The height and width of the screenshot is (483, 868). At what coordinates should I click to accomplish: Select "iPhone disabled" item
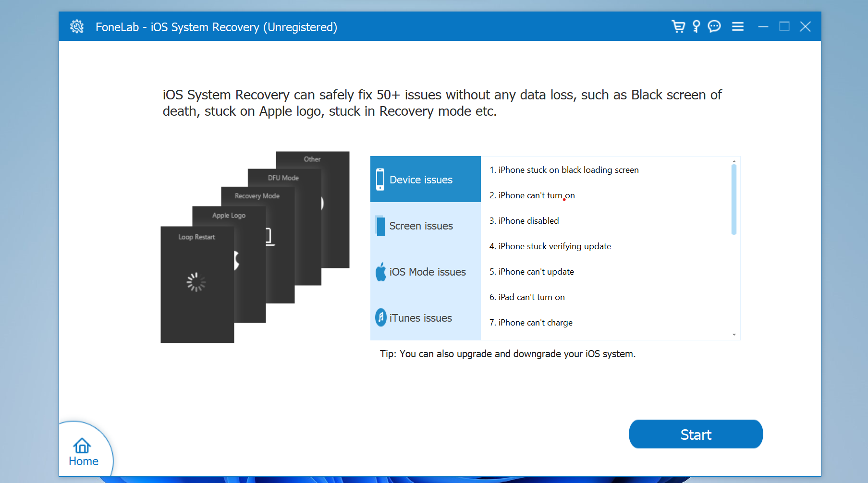point(524,221)
